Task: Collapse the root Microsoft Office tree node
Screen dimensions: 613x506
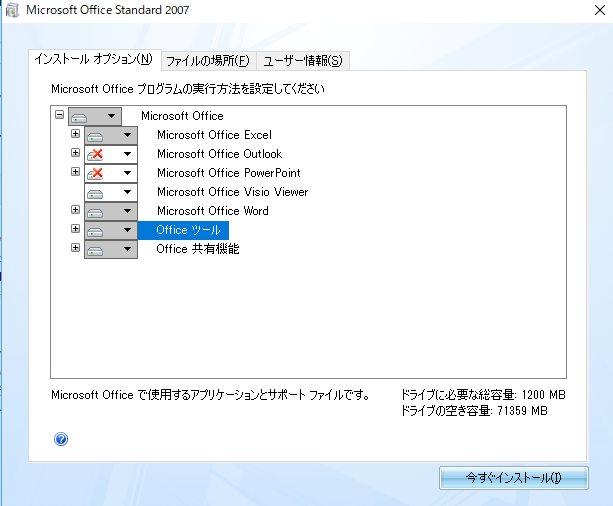Action: point(59,115)
